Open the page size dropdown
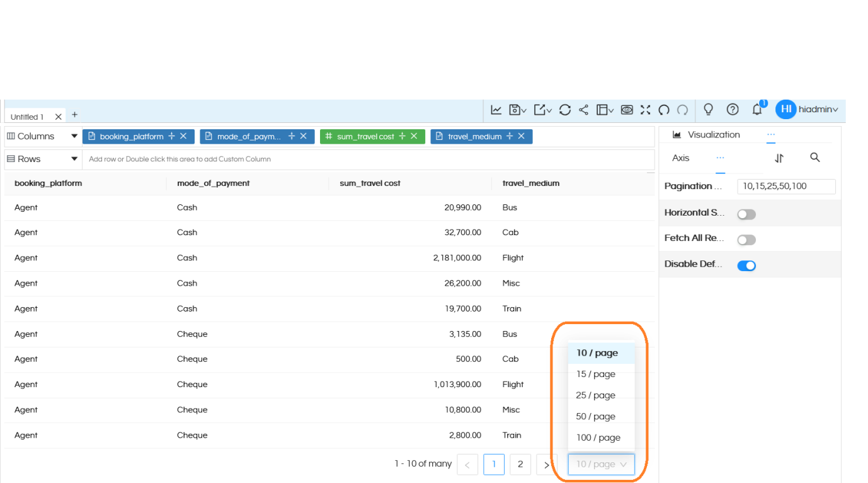This screenshot has height=483, width=868. click(x=601, y=465)
